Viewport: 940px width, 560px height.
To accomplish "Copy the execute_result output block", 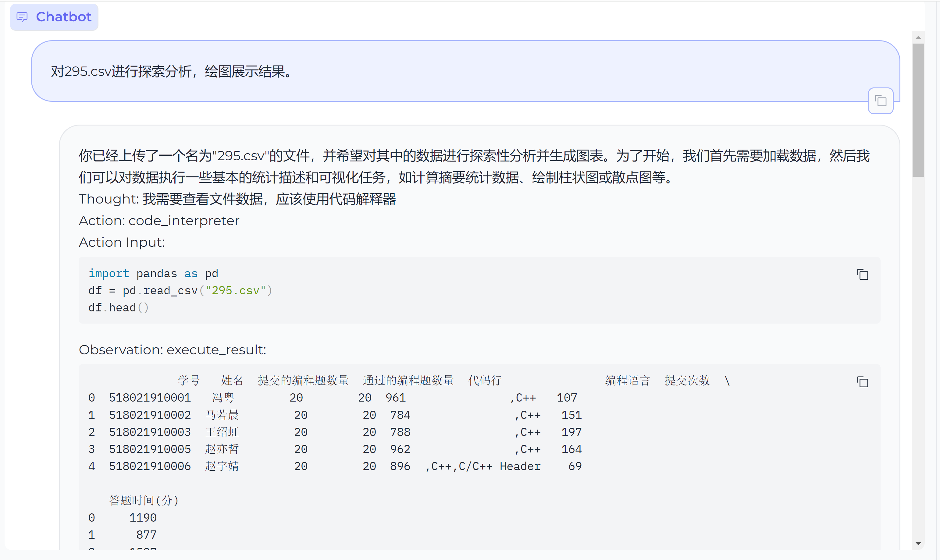I will (x=862, y=382).
